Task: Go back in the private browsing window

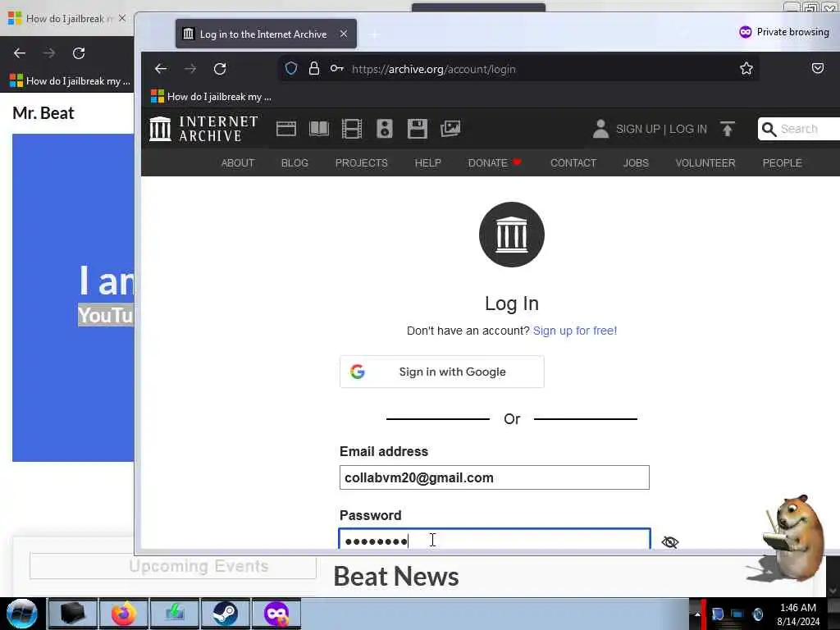Action: pos(161,69)
